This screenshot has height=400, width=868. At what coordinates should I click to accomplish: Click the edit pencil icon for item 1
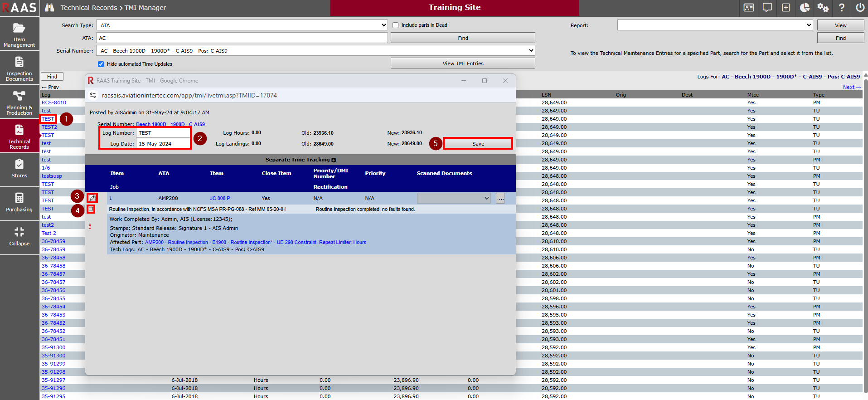pos(92,198)
